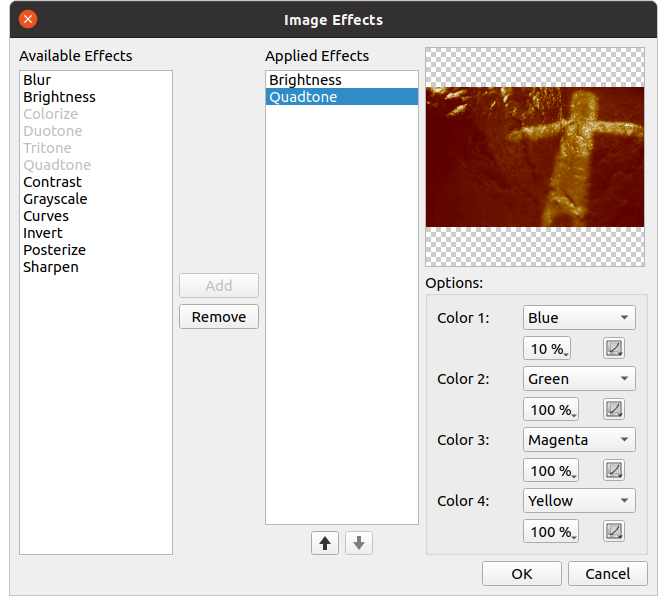Close the Image Effects dialog
Image resolution: width=667 pixels, height=605 pixels.
pyautogui.click(x=28, y=19)
